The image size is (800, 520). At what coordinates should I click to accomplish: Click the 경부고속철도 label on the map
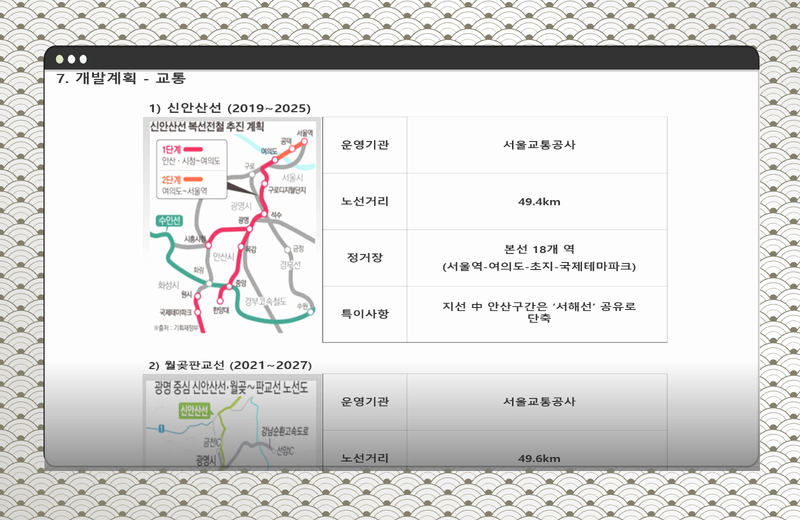265,301
